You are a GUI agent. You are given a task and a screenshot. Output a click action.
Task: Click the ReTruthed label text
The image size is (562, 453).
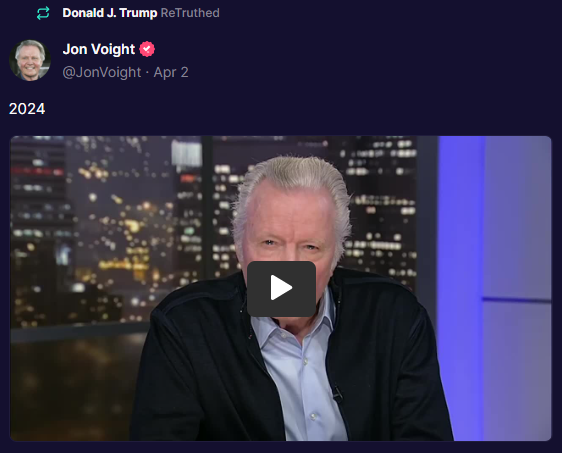(190, 13)
